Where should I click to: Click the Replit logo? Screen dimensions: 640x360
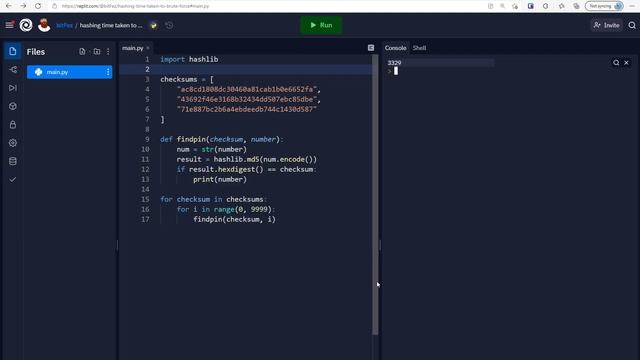[26, 25]
